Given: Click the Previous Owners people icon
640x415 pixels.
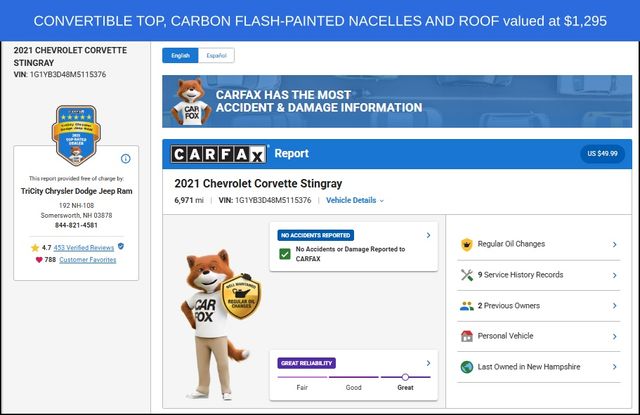Looking at the screenshot, I should point(467,306).
